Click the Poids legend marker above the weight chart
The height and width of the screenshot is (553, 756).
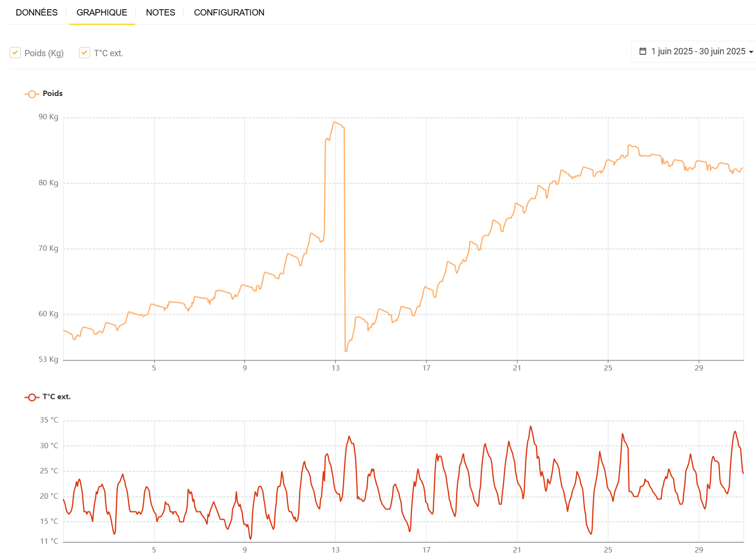click(32, 94)
